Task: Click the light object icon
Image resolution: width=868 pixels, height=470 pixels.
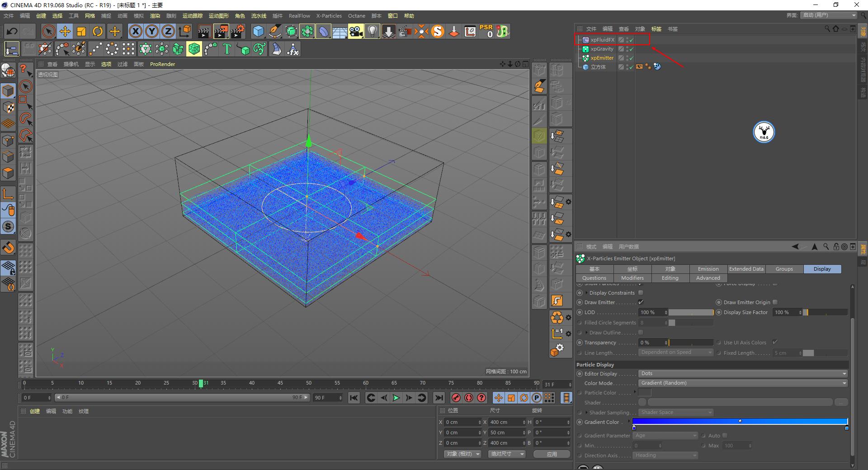Action: click(x=372, y=31)
